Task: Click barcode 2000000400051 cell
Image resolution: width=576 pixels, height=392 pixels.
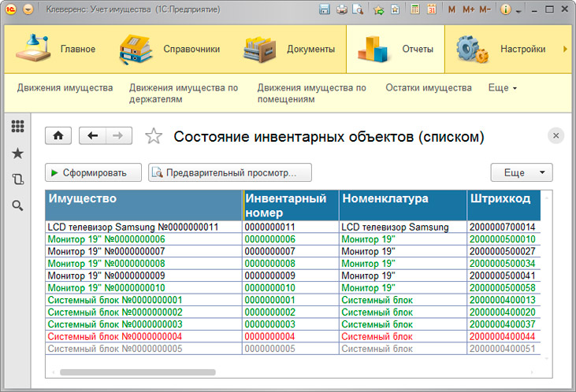Action: pos(504,349)
